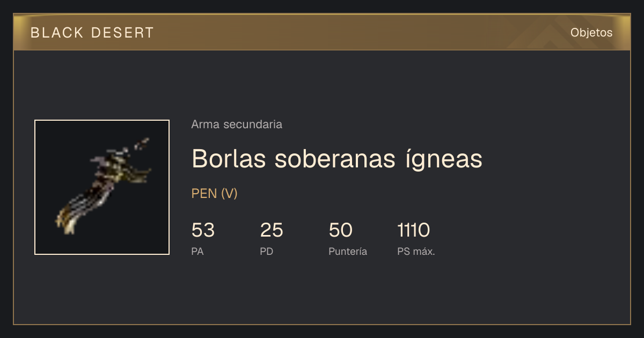Click the PD value 25
Viewport: 644px width, 338px height.
click(x=272, y=230)
